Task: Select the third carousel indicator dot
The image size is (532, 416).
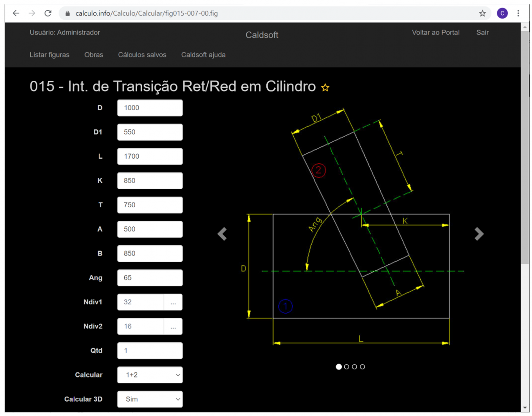Action: [x=355, y=367]
